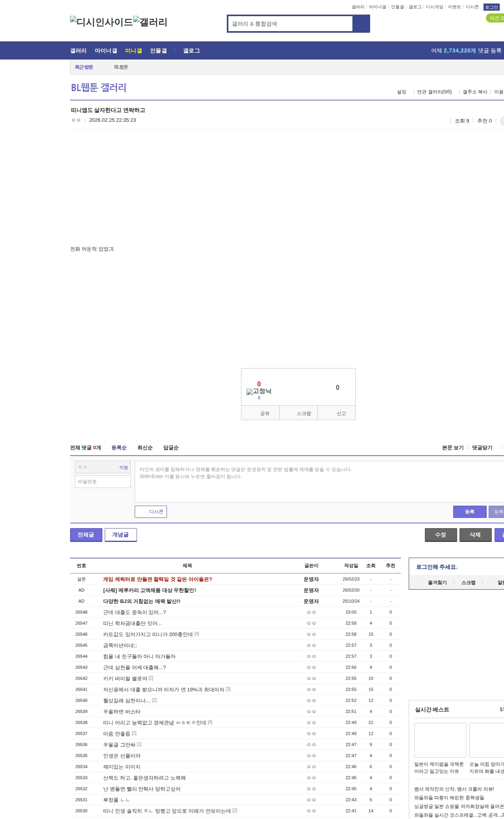Image resolution: width=504 pixels, height=819 pixels.
Task: Open post "우울하면 버스타"
Action: (x=122, y=711)
